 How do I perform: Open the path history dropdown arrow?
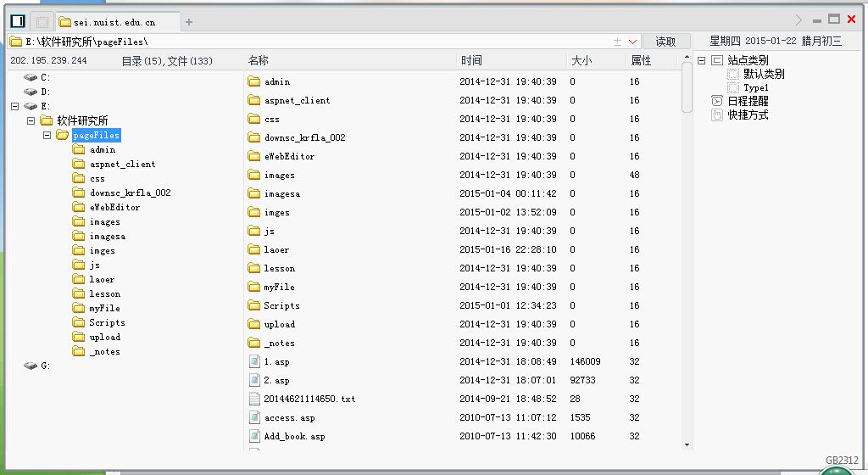coord(632,42)
